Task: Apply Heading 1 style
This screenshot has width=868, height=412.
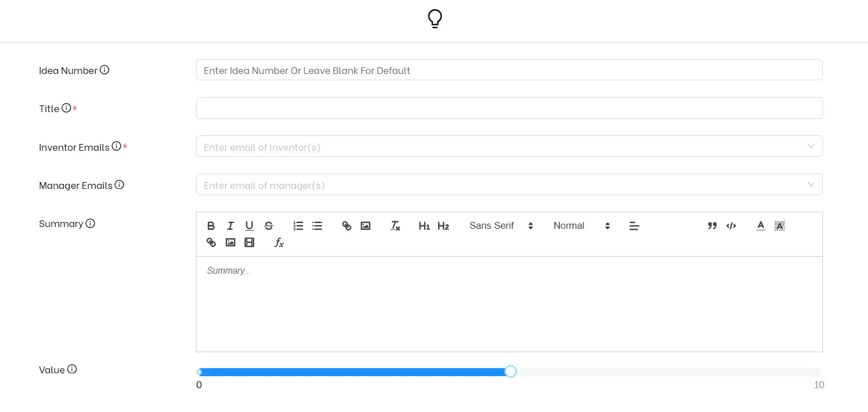Action: [x=424, y=226]
